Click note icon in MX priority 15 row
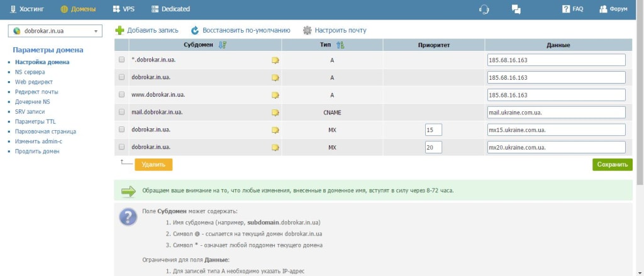 coord(275,130)
